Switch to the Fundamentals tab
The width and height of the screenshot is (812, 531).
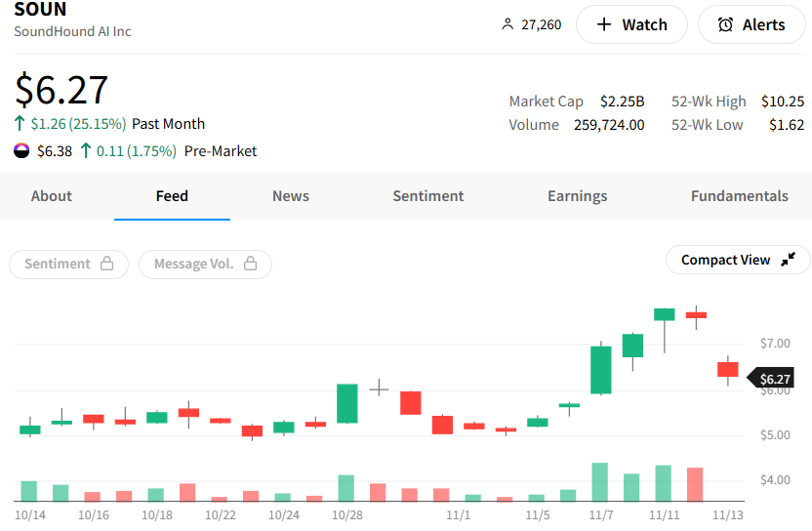click(x=740, y=196)
